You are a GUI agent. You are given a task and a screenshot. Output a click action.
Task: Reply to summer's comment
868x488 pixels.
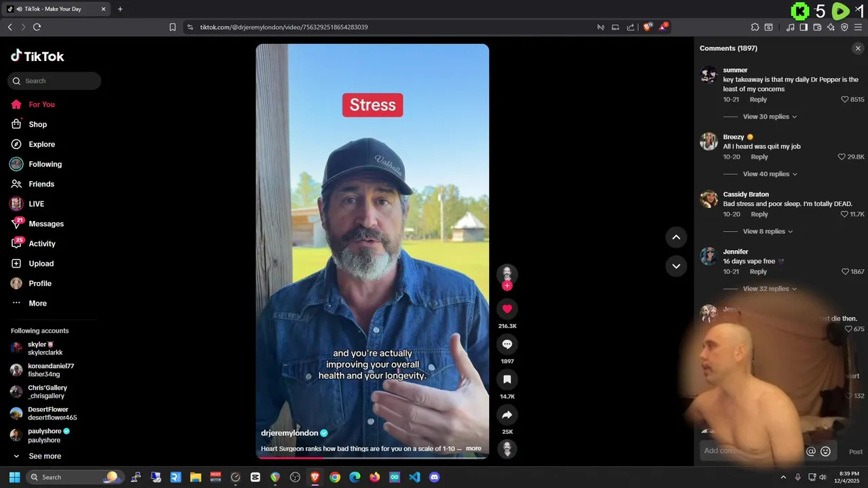coord(758,100)
